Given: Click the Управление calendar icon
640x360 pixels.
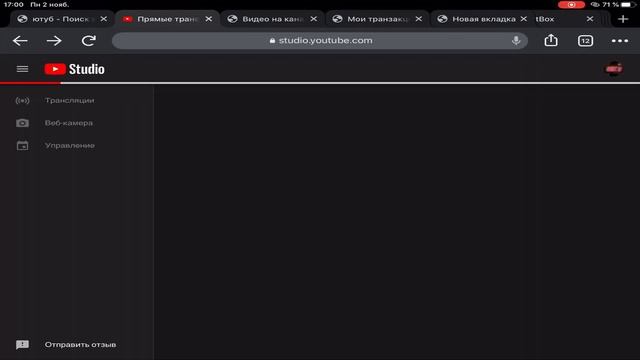Looking at the screenshot, I should [x=22, y=145].
